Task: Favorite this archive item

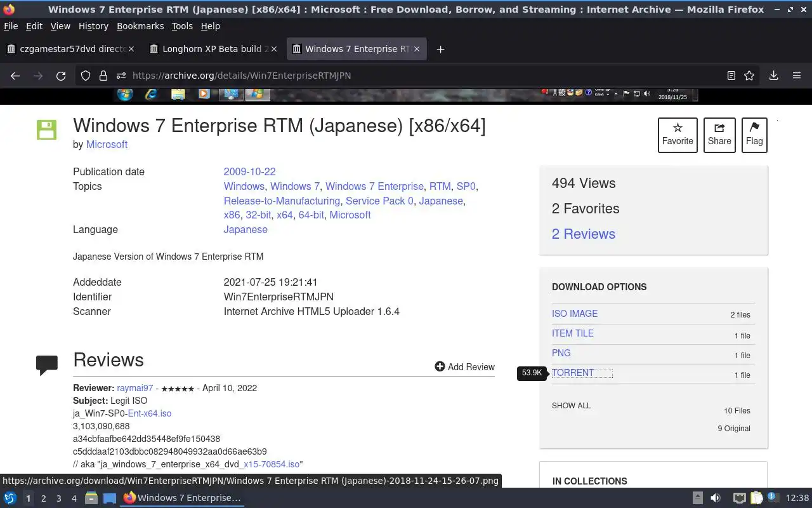Action: click(x=678, y=135)
